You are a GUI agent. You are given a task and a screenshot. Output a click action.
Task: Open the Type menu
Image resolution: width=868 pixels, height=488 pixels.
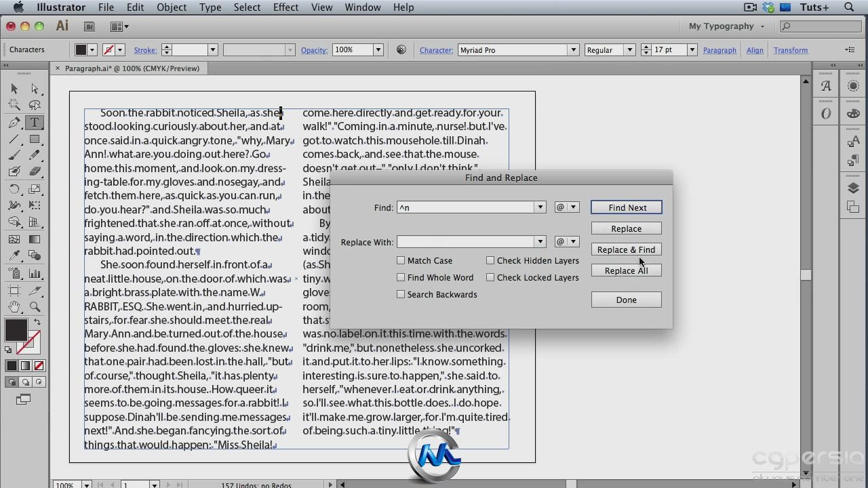210,7
